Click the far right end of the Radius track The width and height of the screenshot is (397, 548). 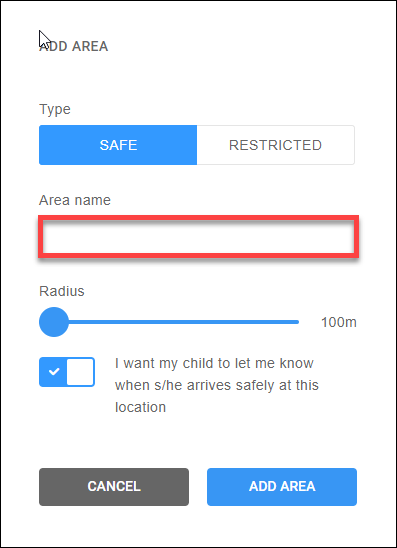pyautogui.click(x=297, y=322)
